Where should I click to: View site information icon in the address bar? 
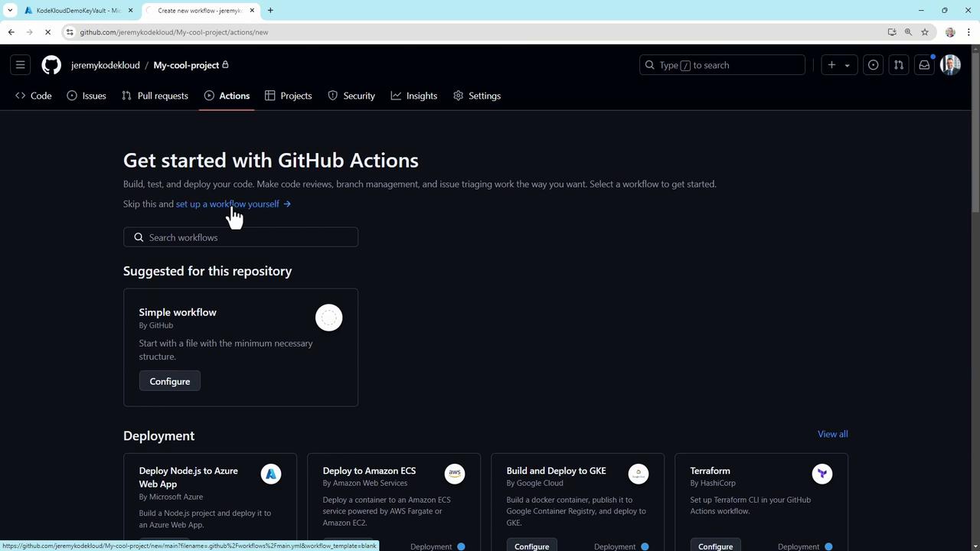point(70,32)
